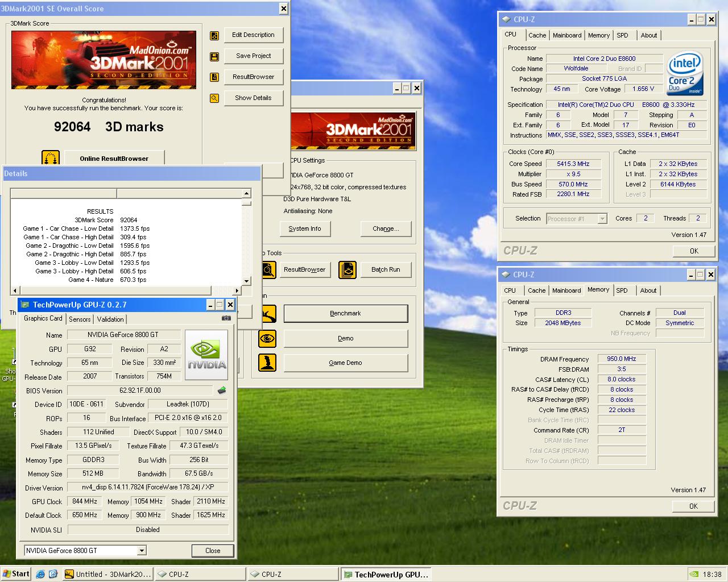Click the GPU-Z title bar icon
Screen dimensions: 728x582
[26, 305]
